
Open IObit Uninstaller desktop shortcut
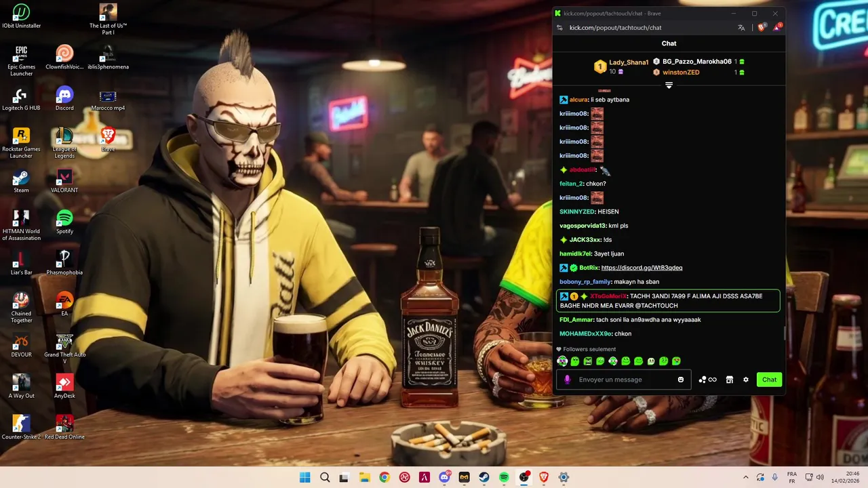(x=21, y=17)
